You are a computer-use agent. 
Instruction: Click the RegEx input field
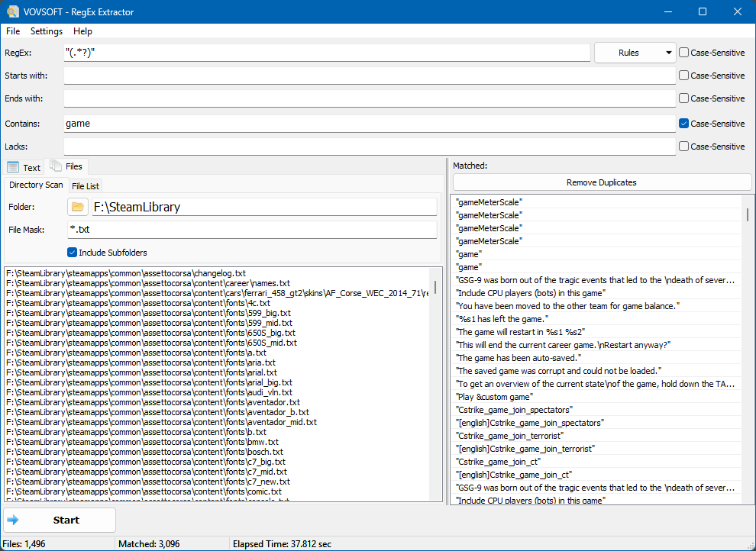coord(327,53)
